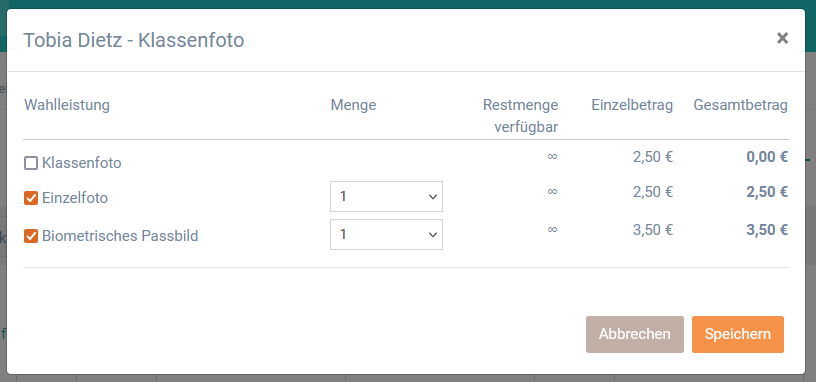Enable the Klassenfoto checkbox
This screenshot has width=816, height=382.
tap(31, 163)
